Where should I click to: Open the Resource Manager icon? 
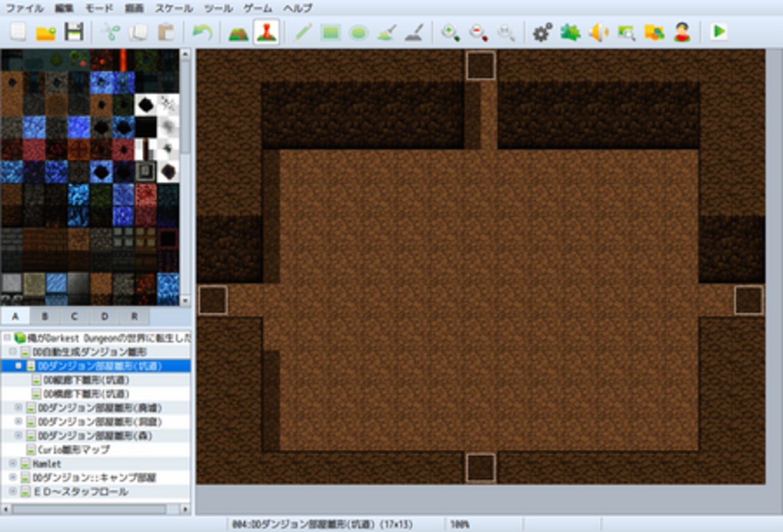pyautogui.click(x=654, y=31)
